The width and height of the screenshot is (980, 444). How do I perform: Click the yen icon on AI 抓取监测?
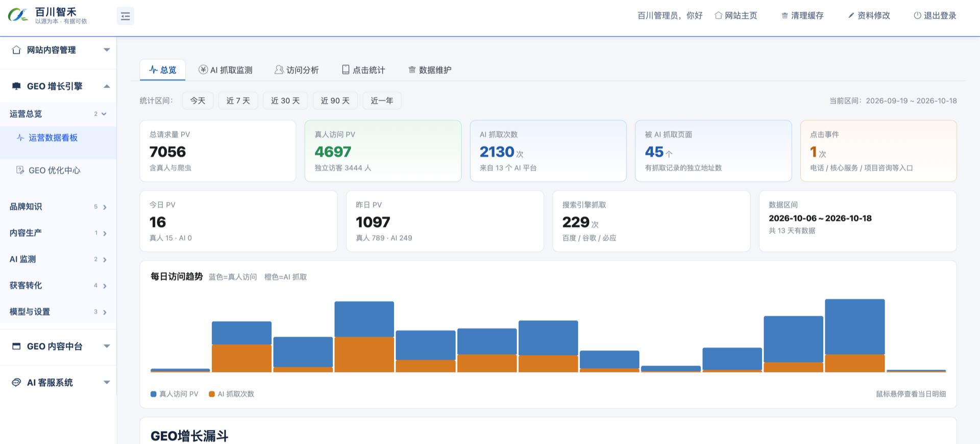click(x=203, y=69)
